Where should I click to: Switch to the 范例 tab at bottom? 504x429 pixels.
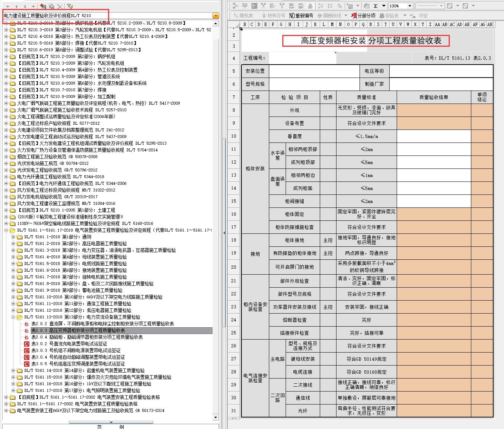(x=111, y=427)
